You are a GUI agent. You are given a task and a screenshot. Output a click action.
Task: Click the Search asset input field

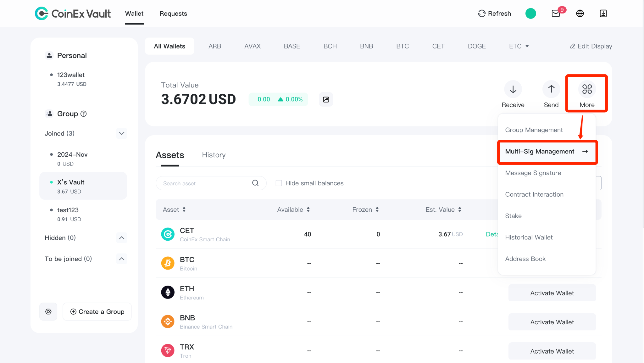211,183
